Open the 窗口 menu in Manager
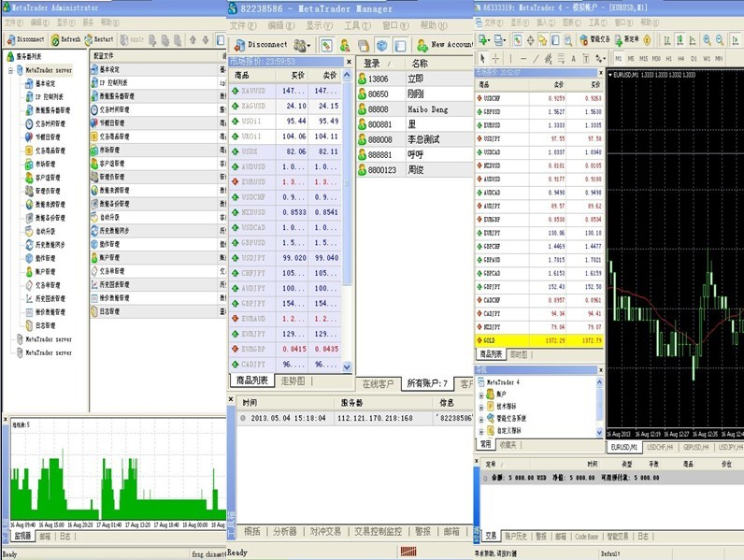744x560 pixels. [x=395, y=25]
